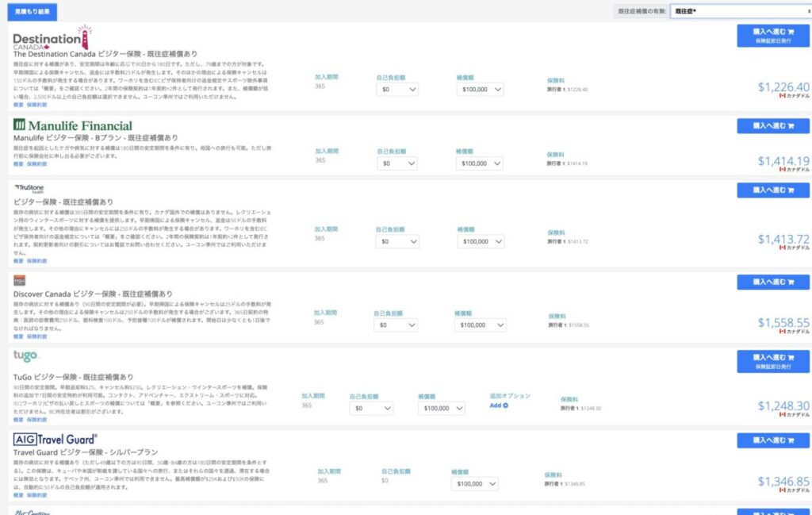Click the price $1,414.19
The height and width of the screenshot is (515, 812).
pos(783,161)
